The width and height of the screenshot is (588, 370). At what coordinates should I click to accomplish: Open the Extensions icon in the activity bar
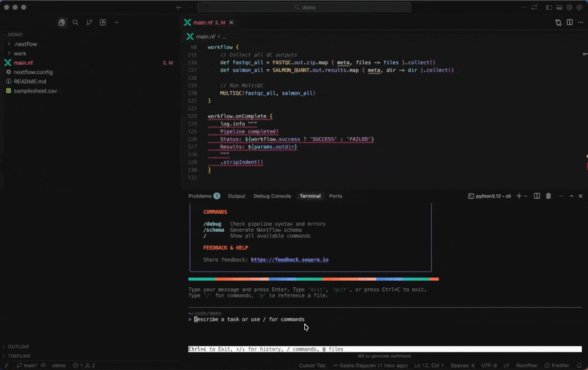103,22
